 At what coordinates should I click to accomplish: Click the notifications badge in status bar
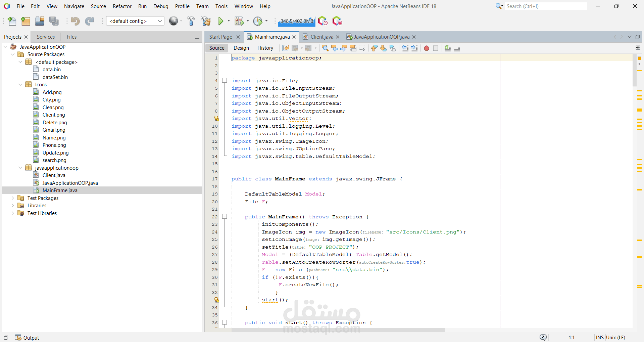pos(543,338)
